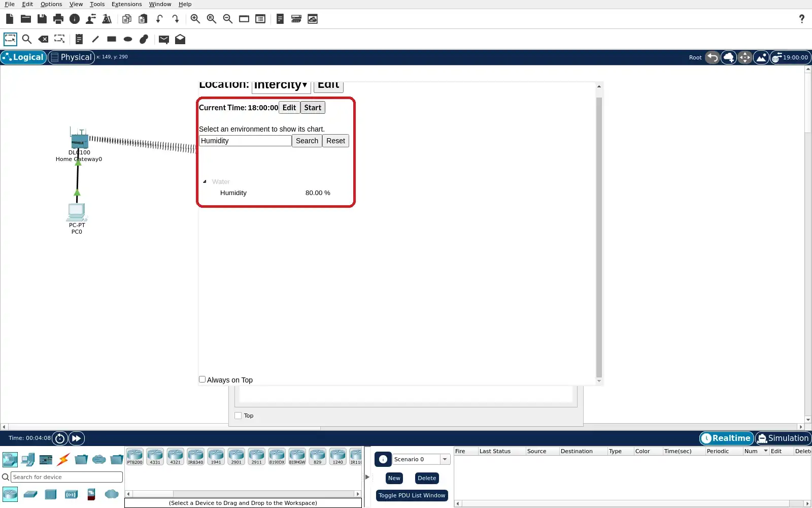Image resolution: width=812 pixels, height=508 pixels.
Task: Click the New file toolbar icon
Action: pos(10,19)
